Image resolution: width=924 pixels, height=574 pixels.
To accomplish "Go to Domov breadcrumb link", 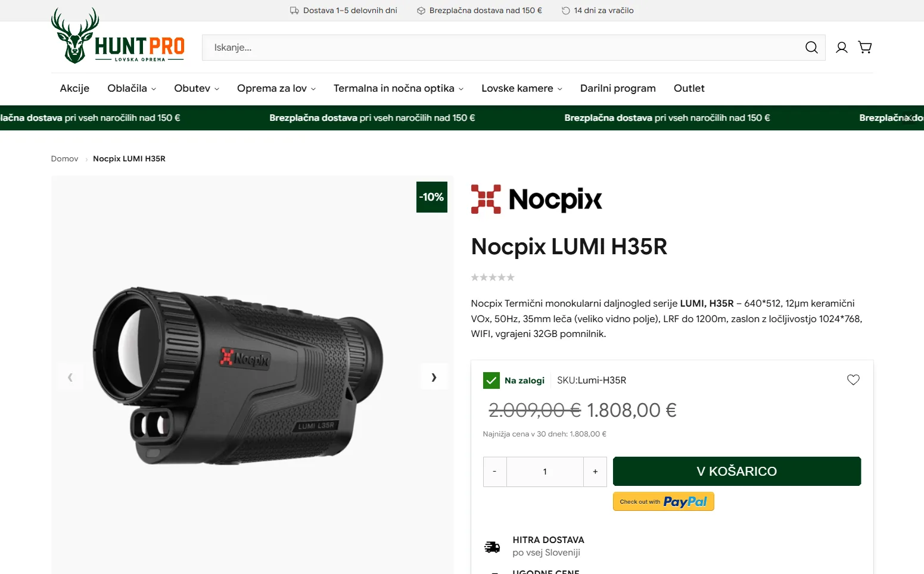I will coord(64,159).
